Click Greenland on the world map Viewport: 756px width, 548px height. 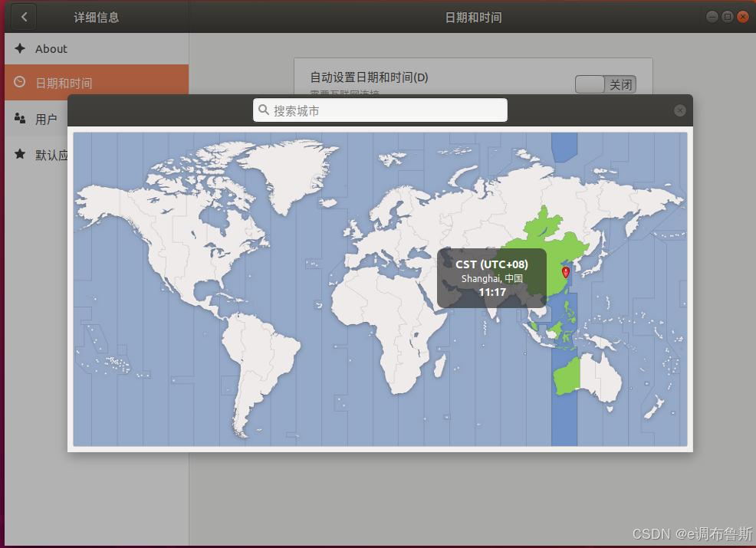pos(288,173)
